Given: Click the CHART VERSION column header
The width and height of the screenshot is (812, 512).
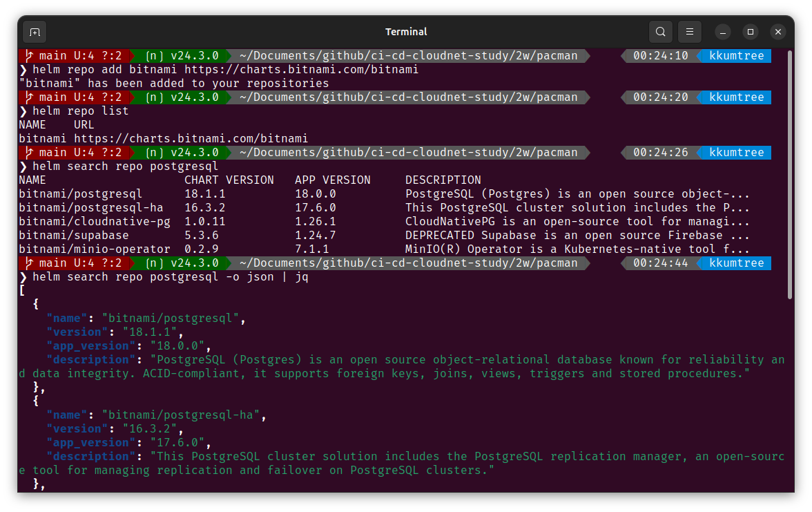Looking at the screenshot, I should (x=229, y=180).
